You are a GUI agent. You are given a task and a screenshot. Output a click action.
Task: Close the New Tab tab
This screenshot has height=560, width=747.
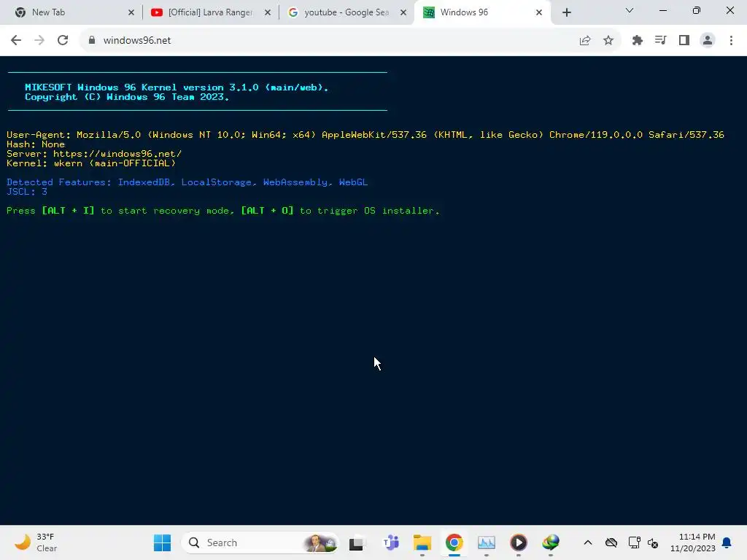pos(131,13)
